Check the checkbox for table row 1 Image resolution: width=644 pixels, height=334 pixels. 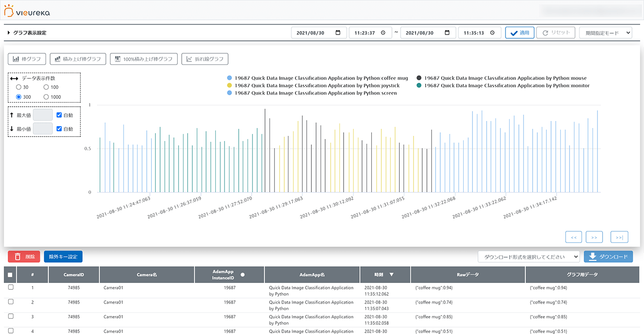11,288
